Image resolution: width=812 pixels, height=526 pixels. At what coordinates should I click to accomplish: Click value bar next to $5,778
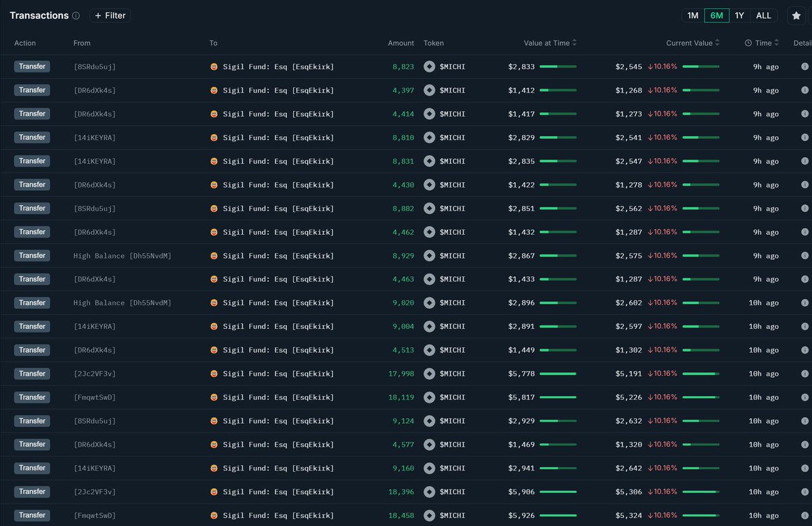pos(558,374)
